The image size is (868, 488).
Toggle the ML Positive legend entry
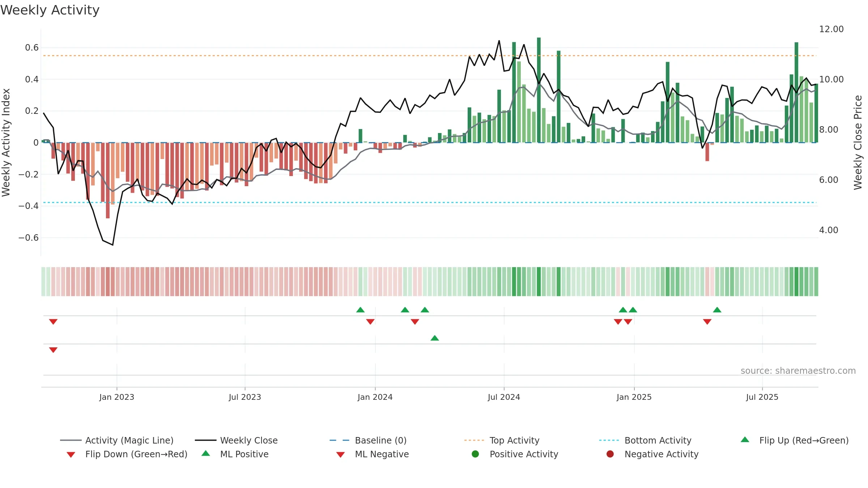(235, 454)
